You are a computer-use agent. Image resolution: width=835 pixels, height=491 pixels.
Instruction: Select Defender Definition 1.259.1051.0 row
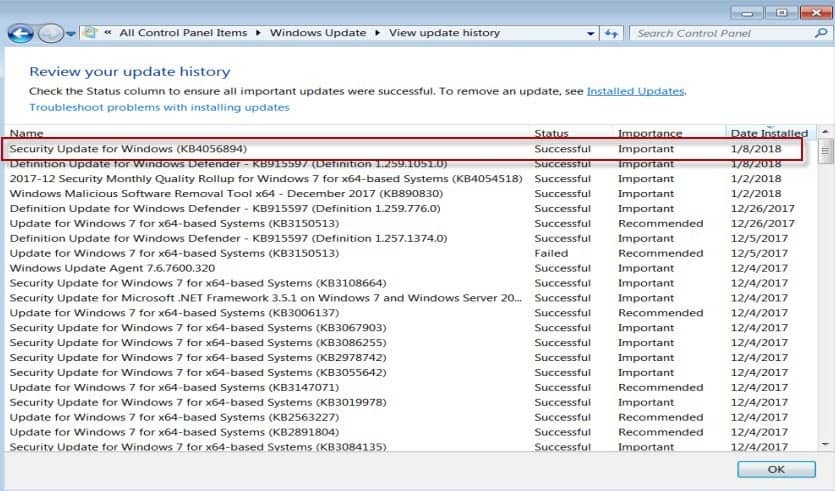click(405, 164)
